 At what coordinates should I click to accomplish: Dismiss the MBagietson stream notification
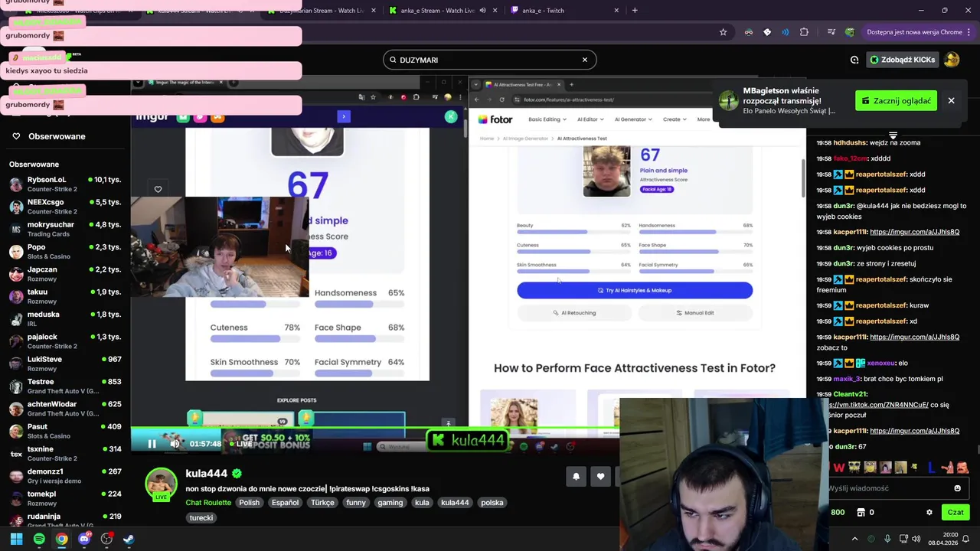pos(951,100)
